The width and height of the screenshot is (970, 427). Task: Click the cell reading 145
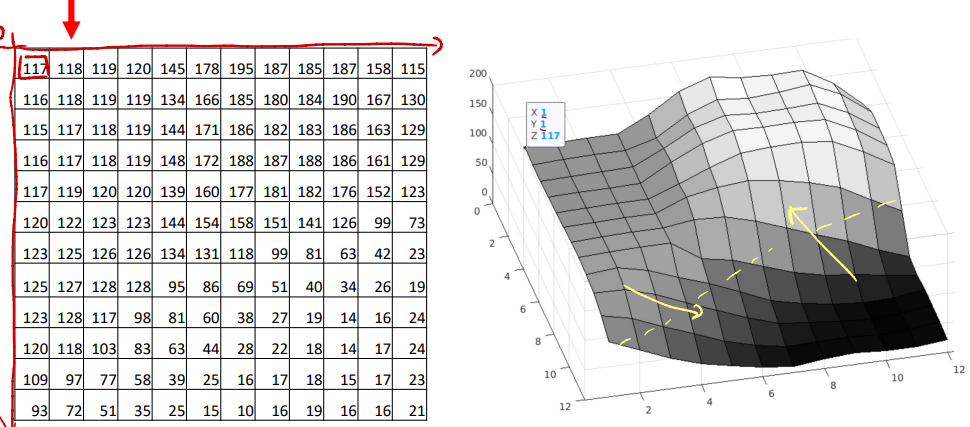[x=170, y=64]
